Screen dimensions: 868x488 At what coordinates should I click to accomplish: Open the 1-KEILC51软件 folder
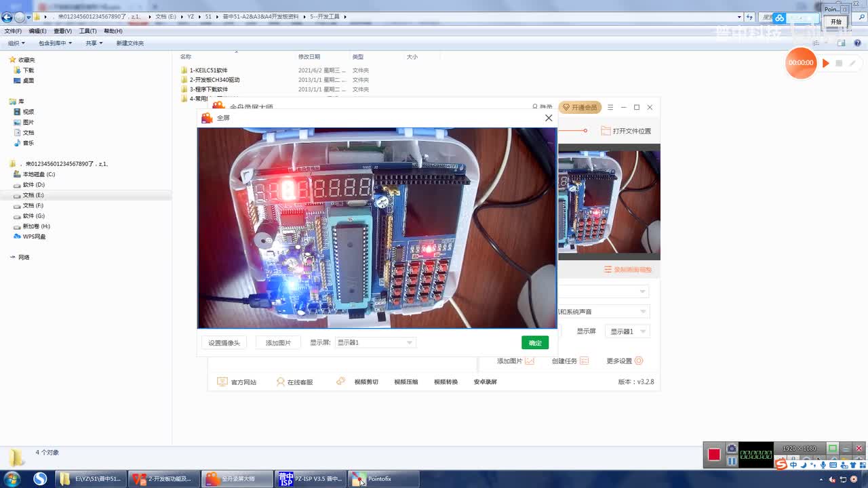tap(208, 70)
